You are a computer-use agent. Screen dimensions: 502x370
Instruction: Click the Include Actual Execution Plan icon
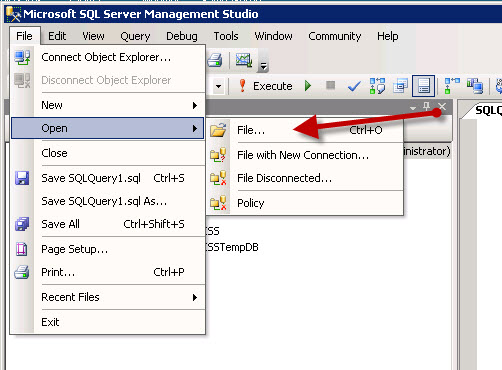[x=452, y=86]
